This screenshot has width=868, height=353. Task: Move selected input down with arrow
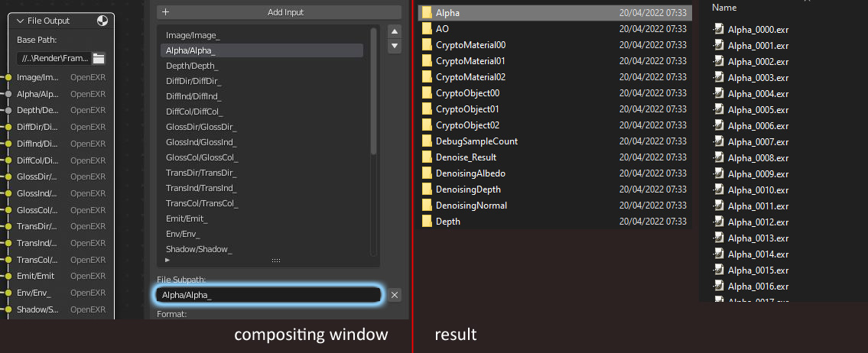coord(395,47)
